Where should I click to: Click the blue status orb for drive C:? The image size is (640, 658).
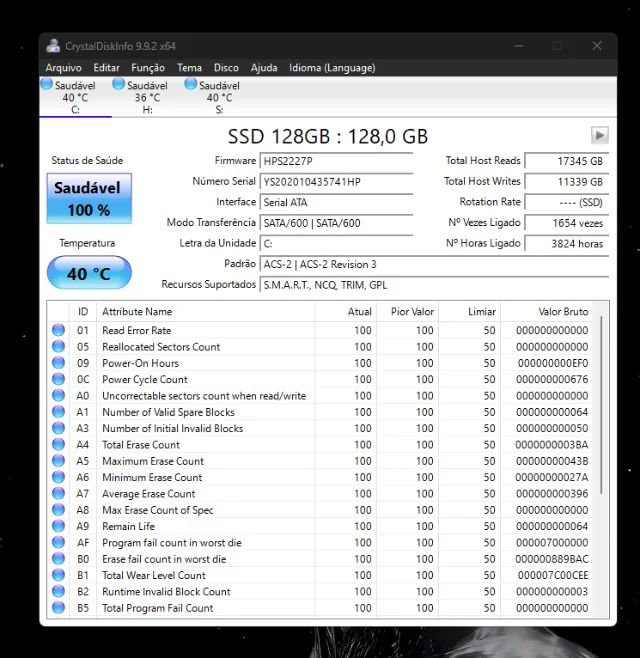(x=47, y=84)
